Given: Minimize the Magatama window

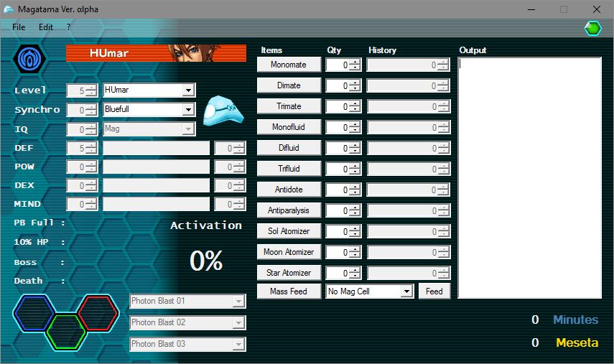Looking at the screenshot, I should [531, 9].
